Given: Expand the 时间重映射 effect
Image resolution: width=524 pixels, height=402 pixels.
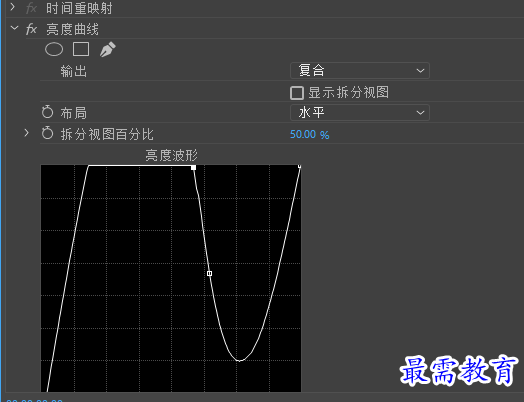Looking at the screenshot, I should click(x=13, y=7).
